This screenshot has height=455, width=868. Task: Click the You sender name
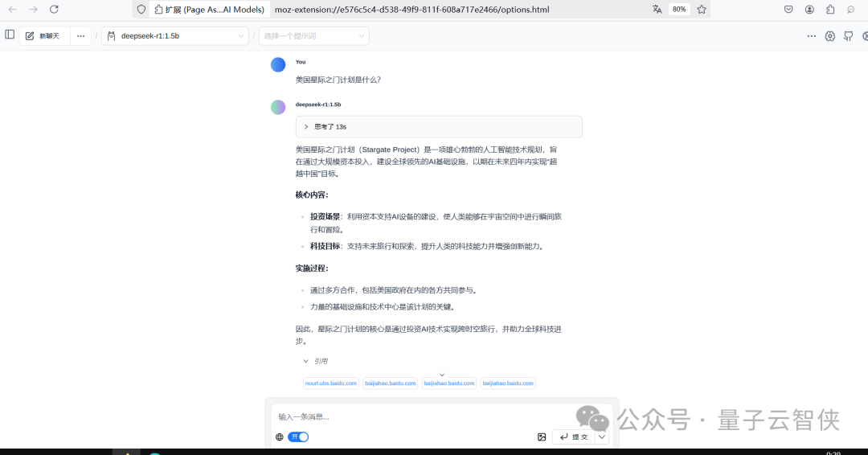click(301, 62)
